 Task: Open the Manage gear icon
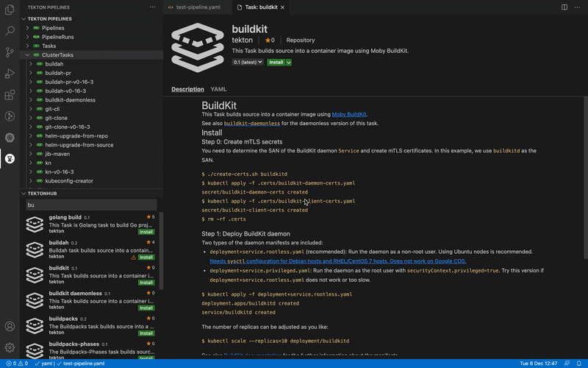click(10, 347)
